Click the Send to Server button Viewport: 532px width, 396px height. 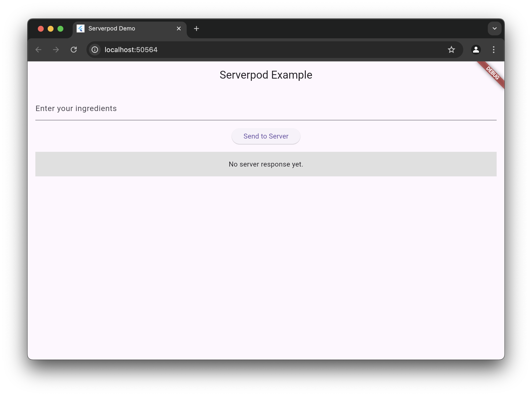pos(266,136)
